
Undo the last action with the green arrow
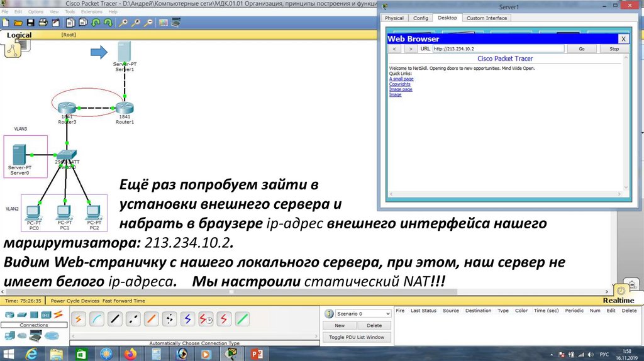[96, 23]
